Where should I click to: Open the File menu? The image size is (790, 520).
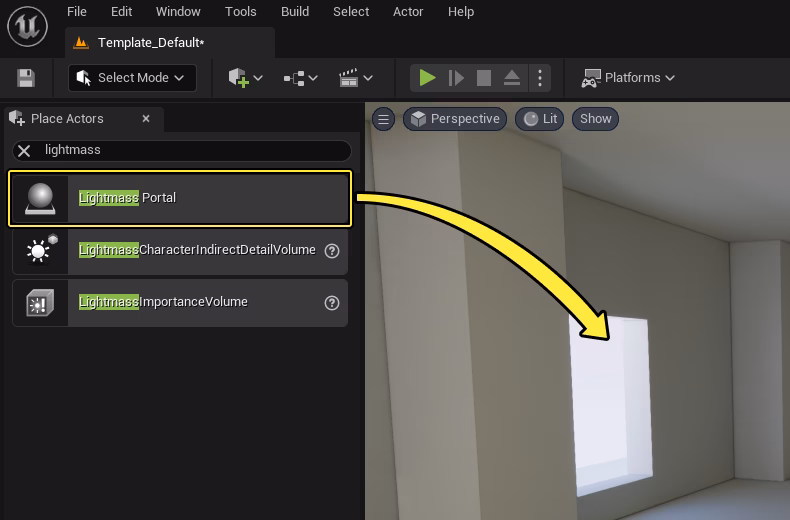coord(77,12)
